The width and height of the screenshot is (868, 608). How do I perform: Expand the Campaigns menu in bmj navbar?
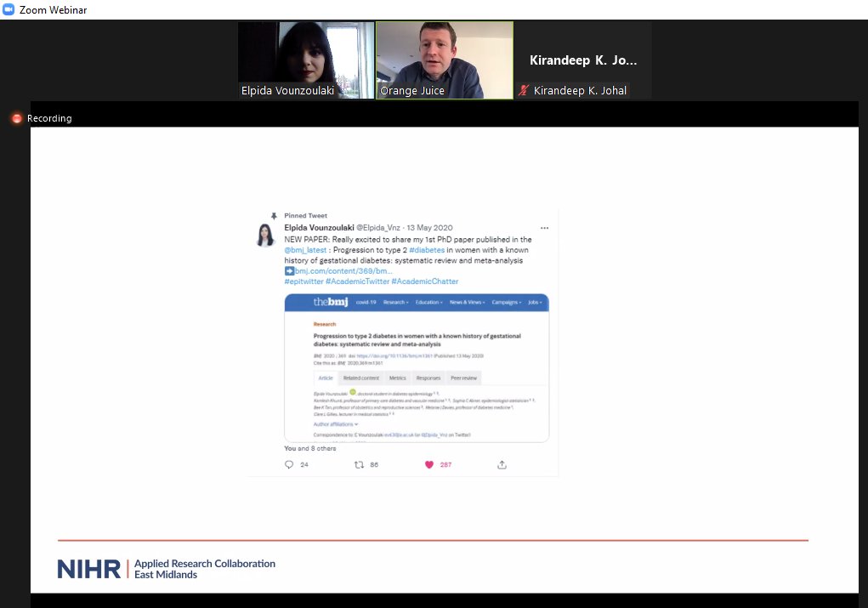507,303
